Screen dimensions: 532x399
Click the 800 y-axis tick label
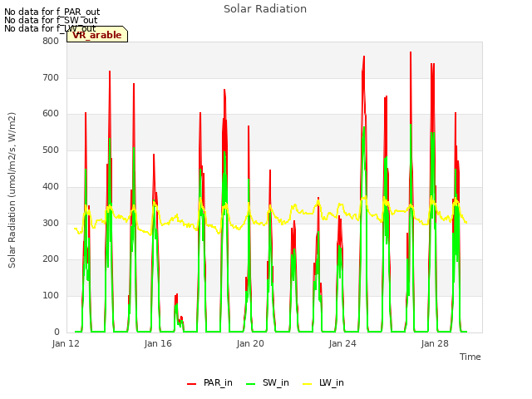(x=51, y=41)
